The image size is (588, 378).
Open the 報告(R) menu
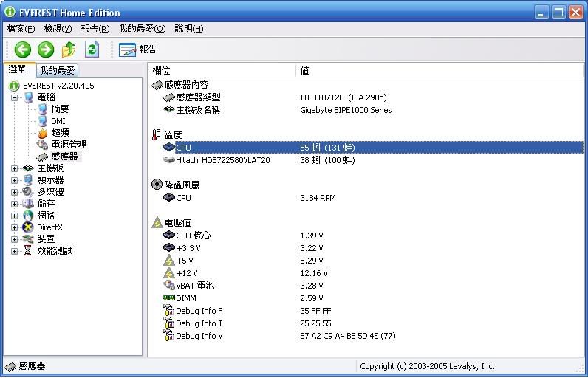[x=95, y=29]
